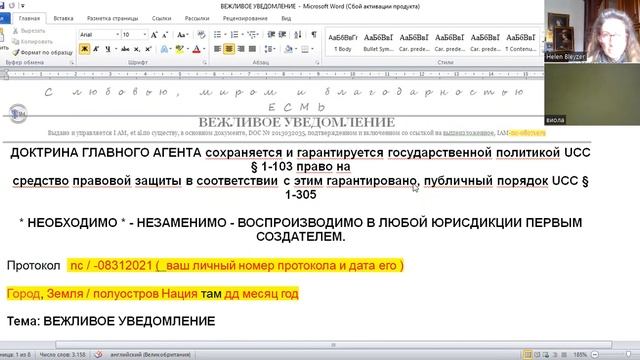Click the heading 'Тема: ВЕЖЛИВОЕ УВЕДОМЛЕНИЕ'

(111, 321)
